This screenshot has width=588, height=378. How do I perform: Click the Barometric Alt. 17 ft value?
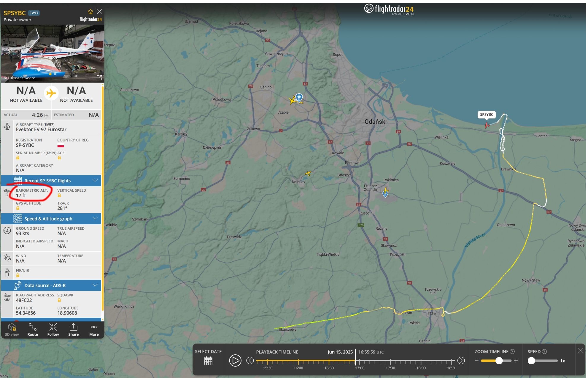click(21, 196)
